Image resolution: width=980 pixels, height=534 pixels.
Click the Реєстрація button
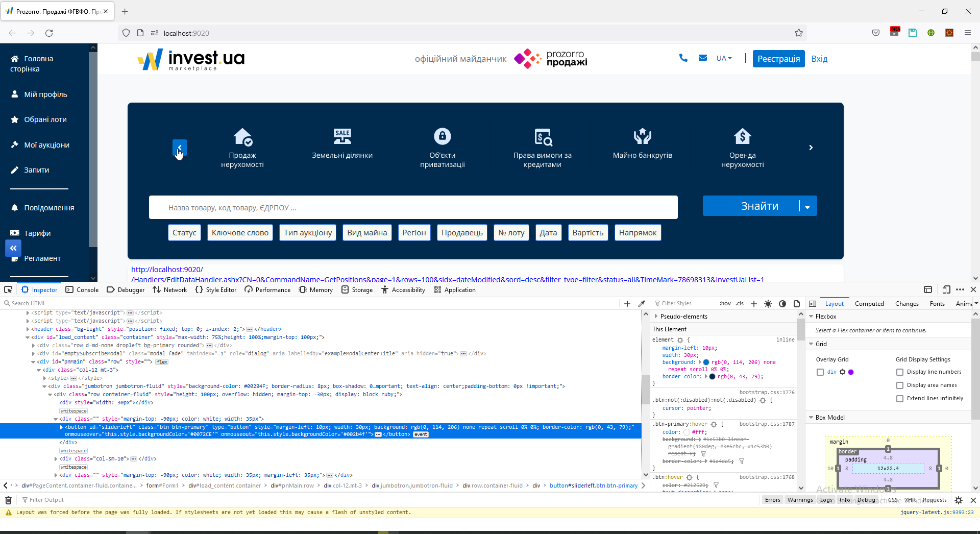pyautogui.click(x=779, y=59)
